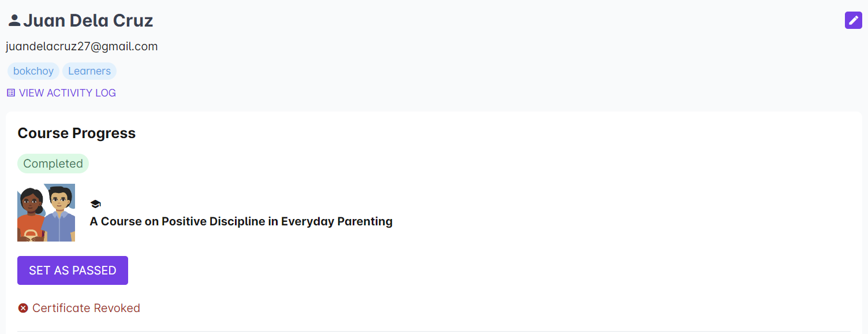Click the divider line below Certificate Revoked
The image size is (868, 334).
click(x=434, y=331)
